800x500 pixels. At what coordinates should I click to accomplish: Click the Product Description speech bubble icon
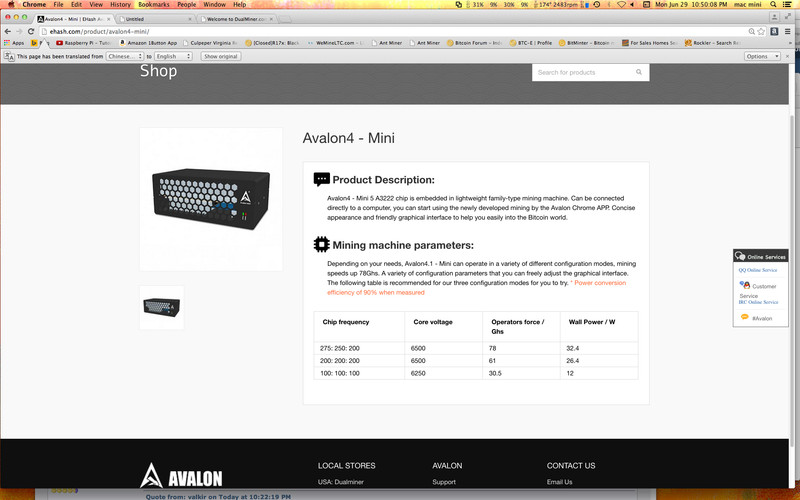tap(321, 179)
